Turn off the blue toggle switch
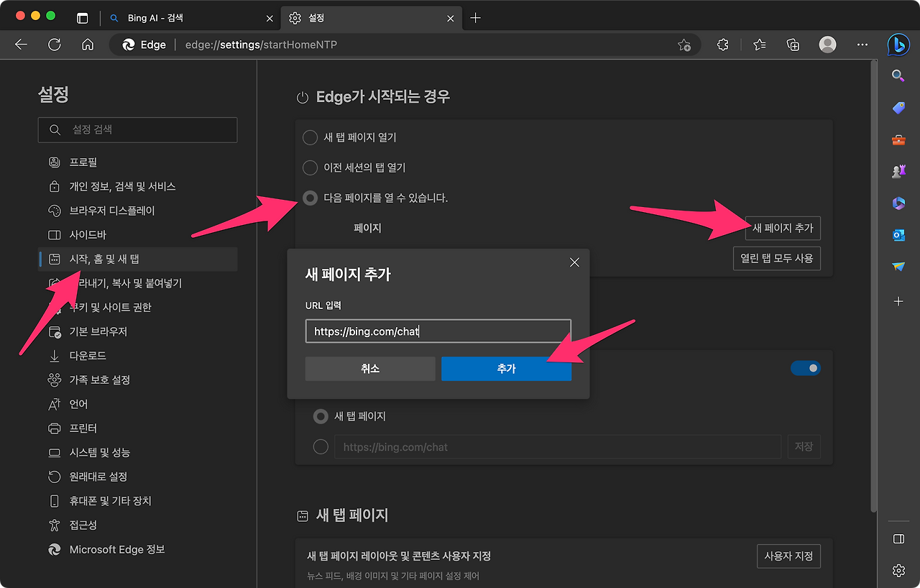This screenshot has height=588, width=920. pyautogui.click(x=806, y=367)
